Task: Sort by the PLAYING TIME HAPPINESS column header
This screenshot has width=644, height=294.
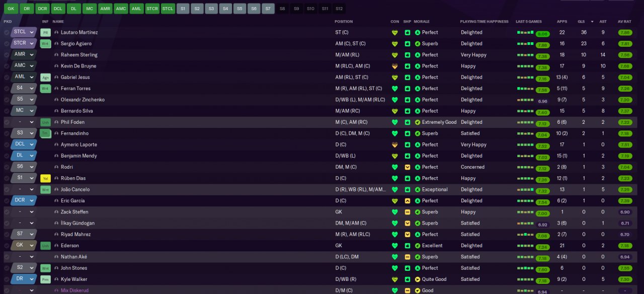Action: 484,22
